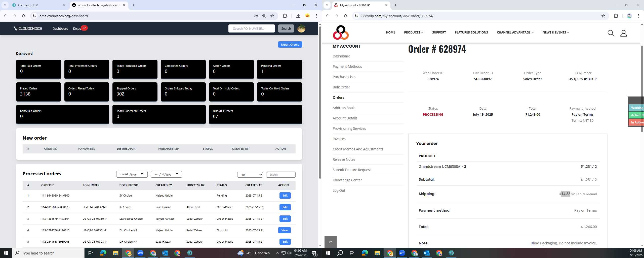644x258 pixels.
Task: Open Downloads icon in OMS browser toolbar
Action: (x=298, y=16)
